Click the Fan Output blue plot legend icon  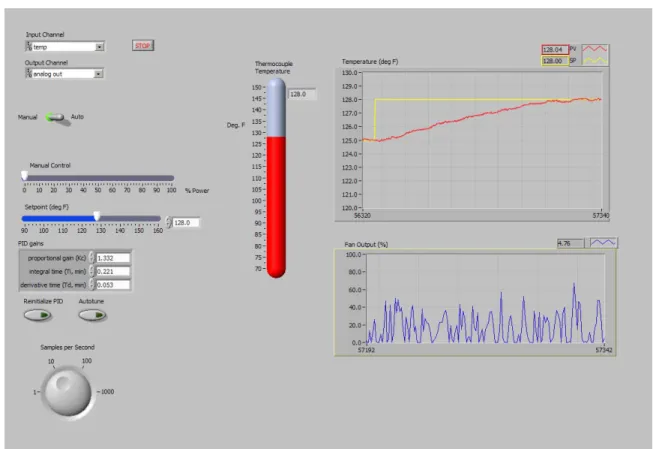(x=603, y=243)
